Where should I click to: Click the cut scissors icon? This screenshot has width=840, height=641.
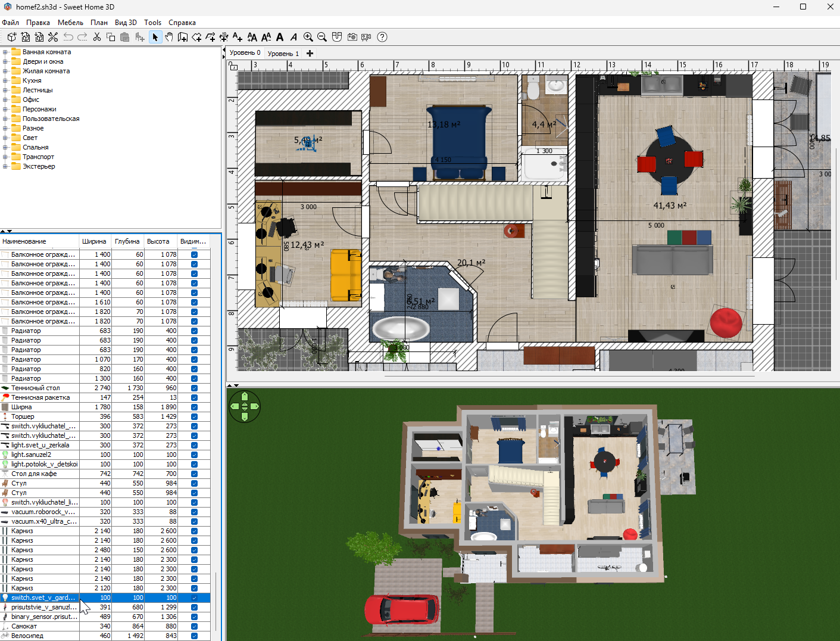[x=97, y=37]
